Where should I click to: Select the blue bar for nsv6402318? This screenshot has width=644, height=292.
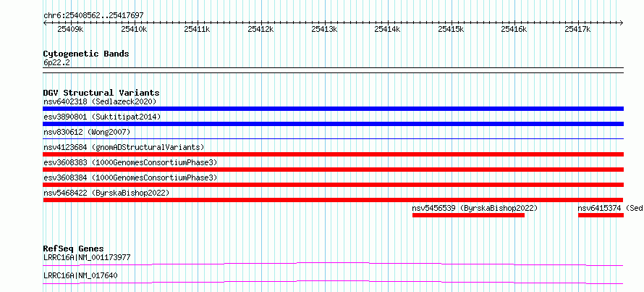point(333,109)
